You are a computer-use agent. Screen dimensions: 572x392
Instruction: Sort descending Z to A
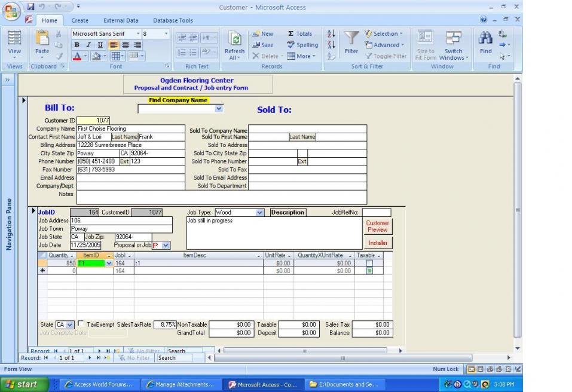(331, 45)
